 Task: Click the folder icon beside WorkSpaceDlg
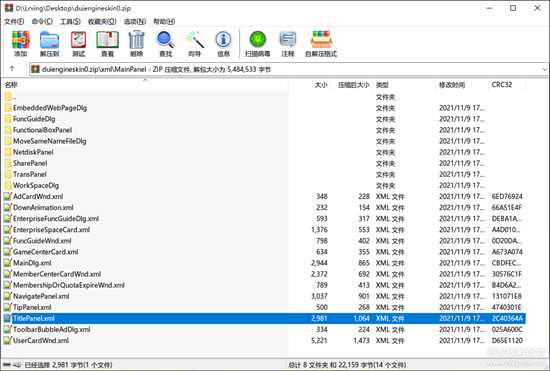point(8,186)
